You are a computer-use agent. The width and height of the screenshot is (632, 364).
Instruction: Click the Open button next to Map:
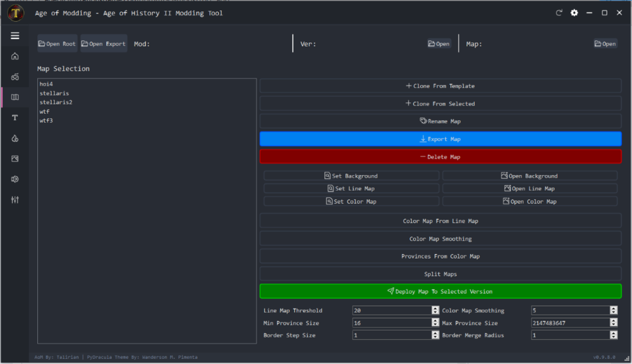coord(605,44)
